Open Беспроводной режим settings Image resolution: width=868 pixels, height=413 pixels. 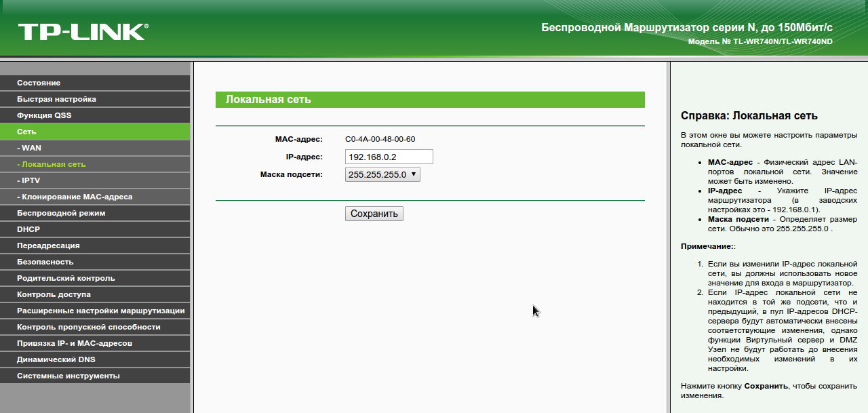pos(95,213)
